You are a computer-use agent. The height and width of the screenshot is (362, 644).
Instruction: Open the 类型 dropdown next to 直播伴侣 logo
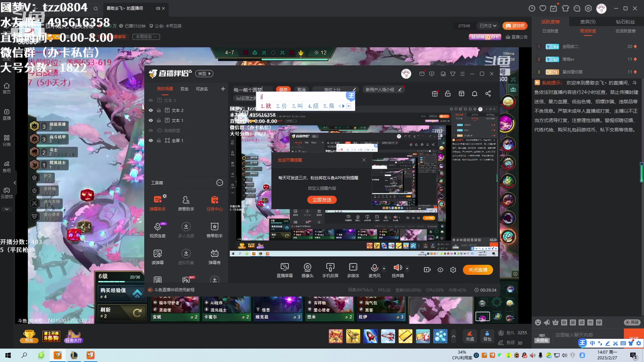tap(204, 74)
